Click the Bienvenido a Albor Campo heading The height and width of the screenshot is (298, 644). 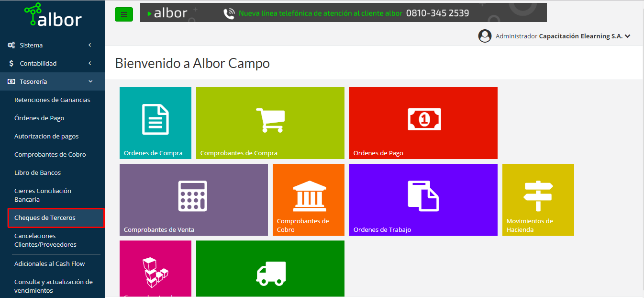pos(192,63)
